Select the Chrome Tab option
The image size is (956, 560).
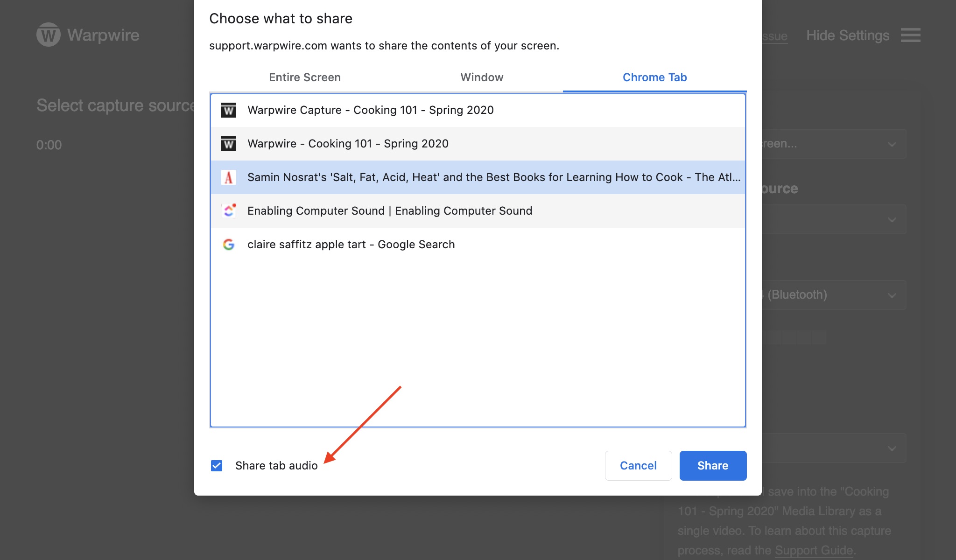(x=654, y=77)
